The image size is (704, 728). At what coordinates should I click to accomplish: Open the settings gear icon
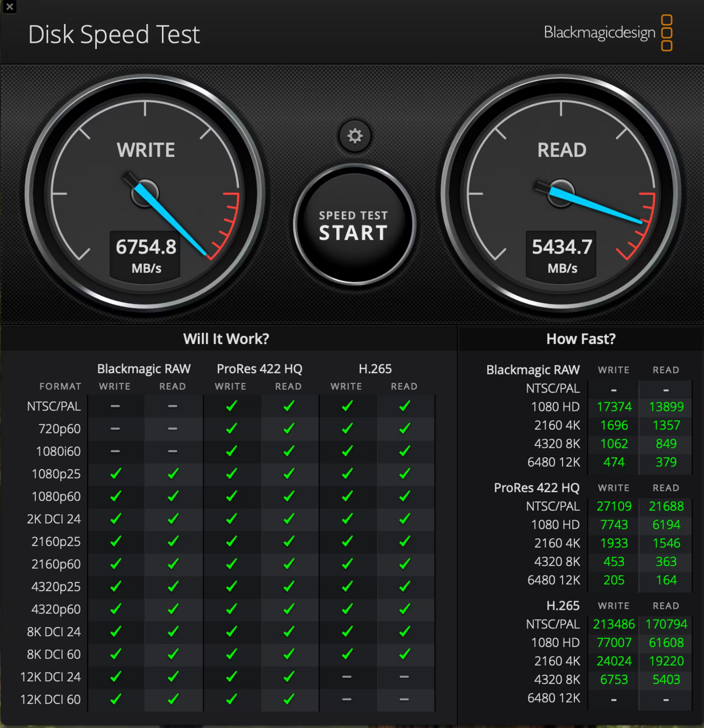pos(354,136)
